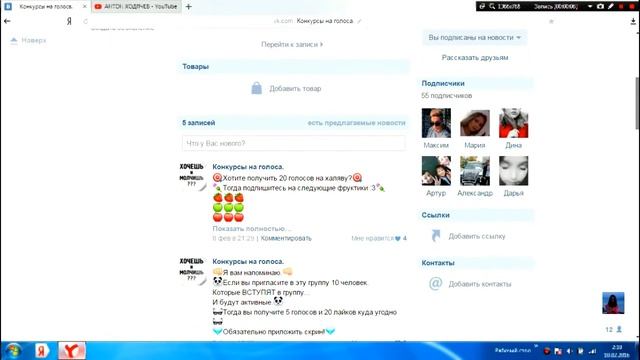Click the volume icon in system tray
This screenshot has height=360, width=640.
pyautogui.click(x=570, y=351)
